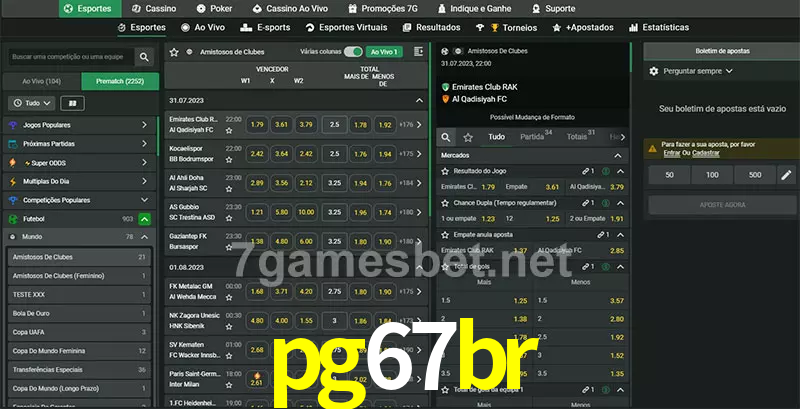Click the Cadastrar sign-up link
Screen dimensions: 800x409
706,153
